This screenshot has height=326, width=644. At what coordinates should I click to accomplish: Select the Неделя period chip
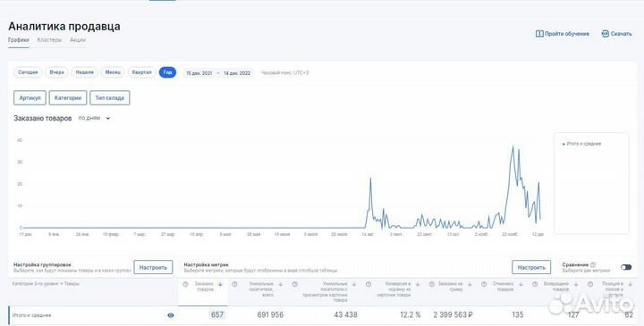pyautogui.click(x=85, y=72)
